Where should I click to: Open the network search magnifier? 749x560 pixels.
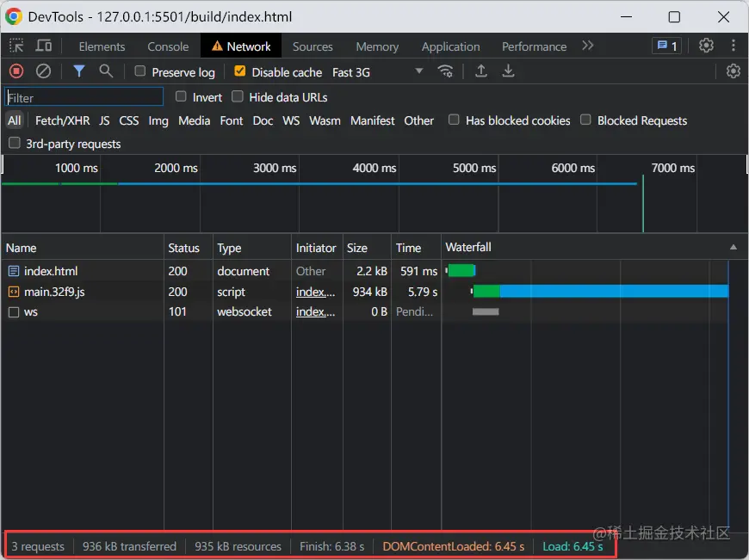click(x=106, y=71)
